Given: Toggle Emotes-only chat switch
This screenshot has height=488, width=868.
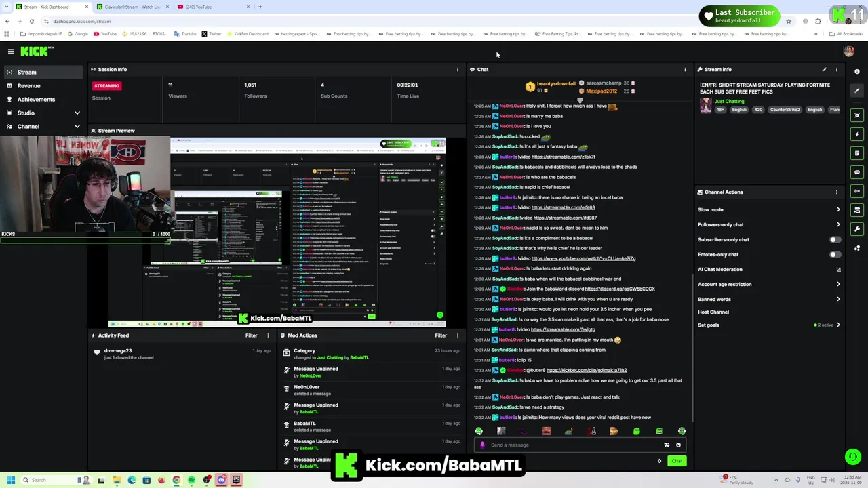Looking at the screenshot, I should 835,254.
